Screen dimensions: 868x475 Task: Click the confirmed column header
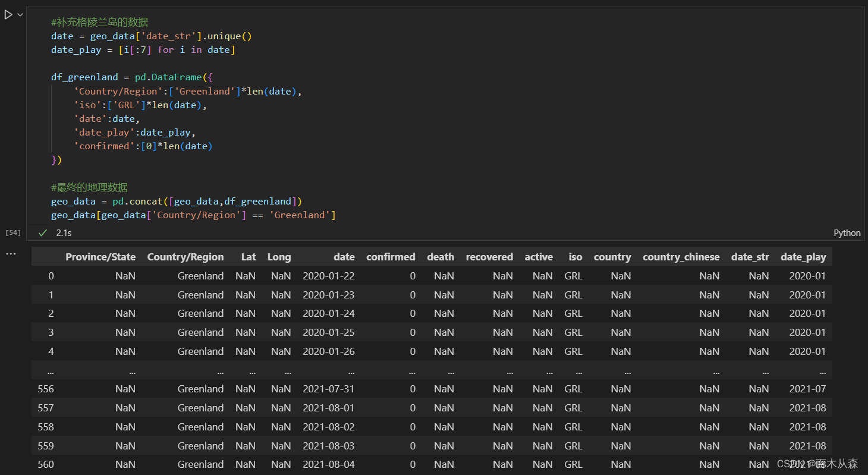point(391,257)
